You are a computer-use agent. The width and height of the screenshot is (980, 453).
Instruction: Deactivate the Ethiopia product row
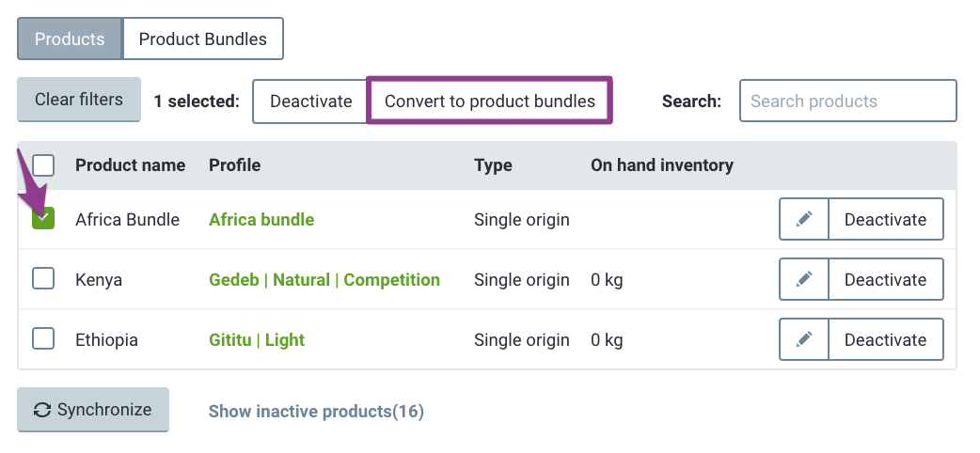click(x=886, y=339)
